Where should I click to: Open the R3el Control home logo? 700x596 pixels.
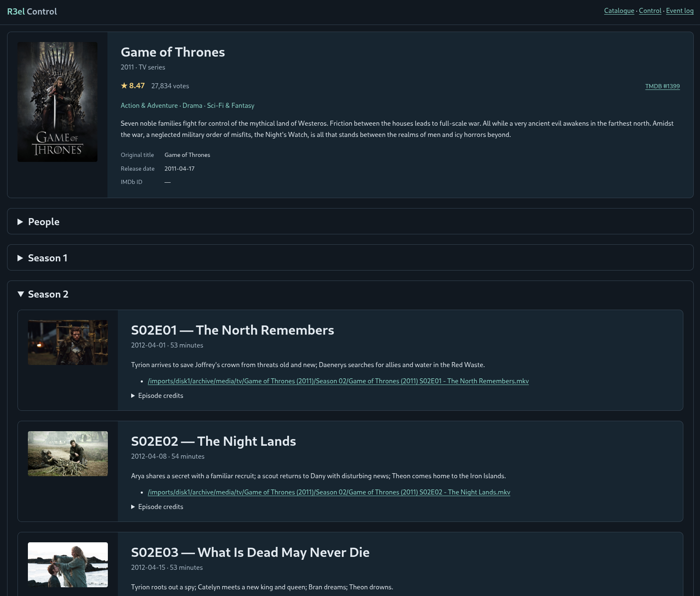click(x=32, y=12)
